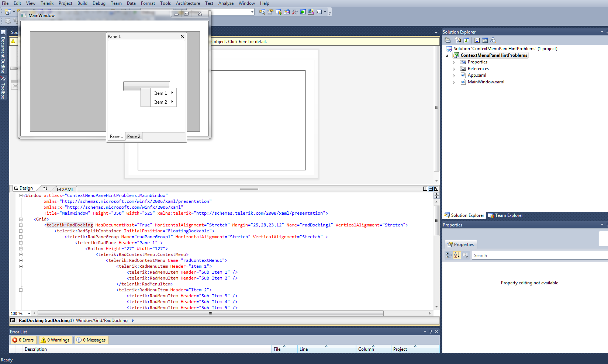Expand the References node
This screenshot has height=364, width=608.
[454, 69]
